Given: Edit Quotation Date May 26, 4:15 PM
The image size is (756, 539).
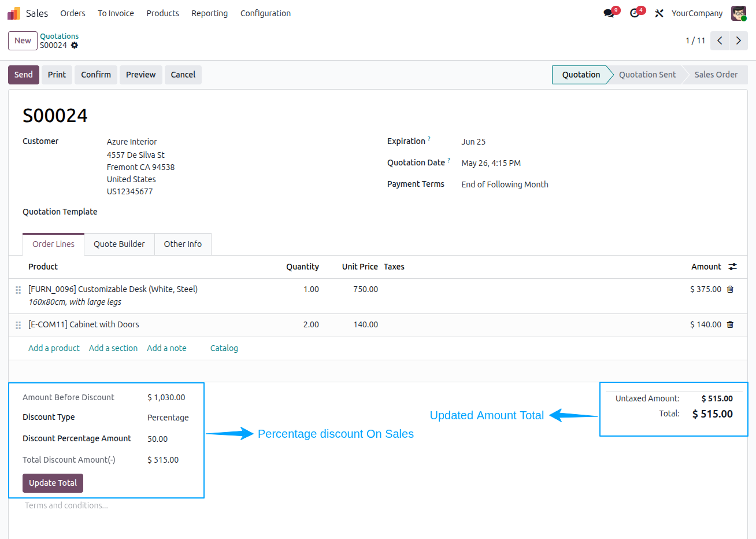Looking at the screenshot, I should pyautogui.click(x=491, y=163).
